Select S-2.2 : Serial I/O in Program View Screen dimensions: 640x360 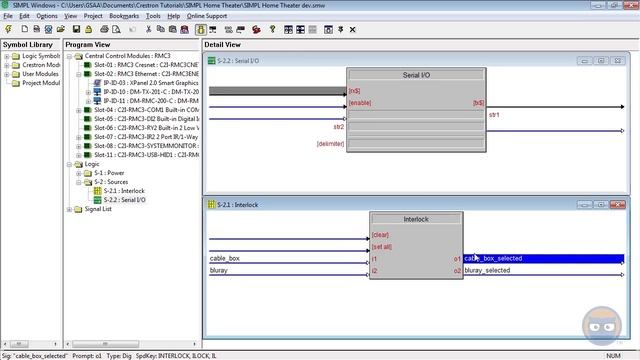click(x=124, y=200)
